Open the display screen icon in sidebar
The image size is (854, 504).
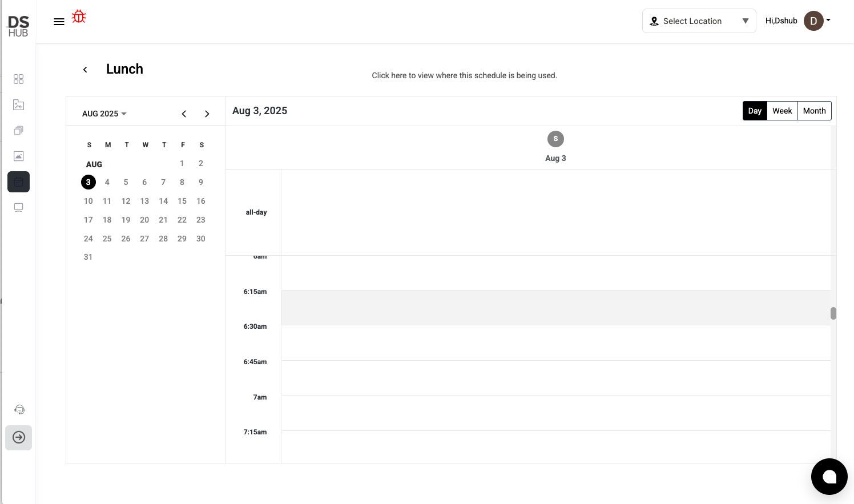tap(18, 208)
